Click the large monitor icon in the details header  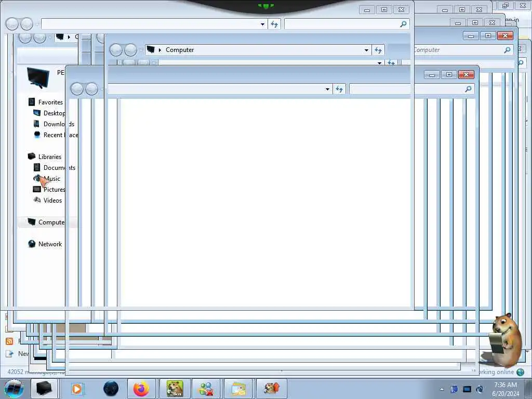click(x=38, y=78)
